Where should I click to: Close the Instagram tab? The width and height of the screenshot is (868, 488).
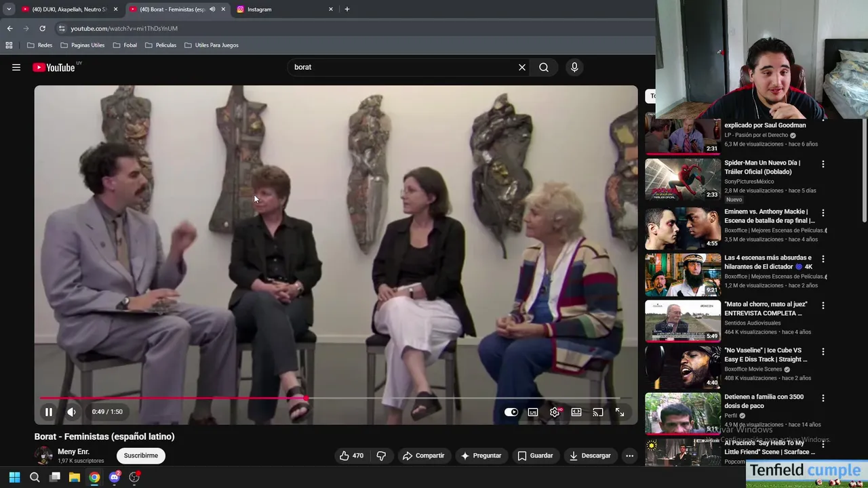[x=331, y=9]
